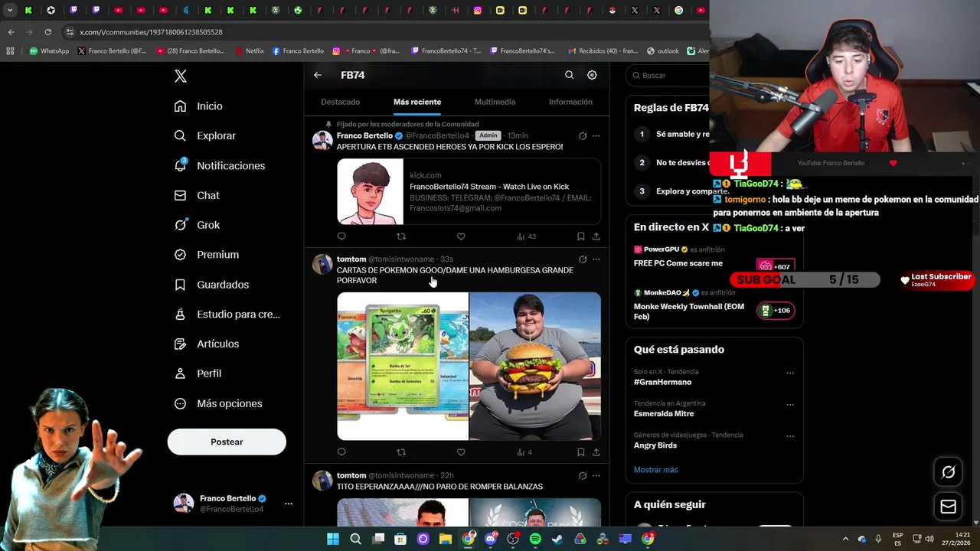The image size is (980, 551).
Task: Open the floating messages envelope button
Action: pos(948,507)
